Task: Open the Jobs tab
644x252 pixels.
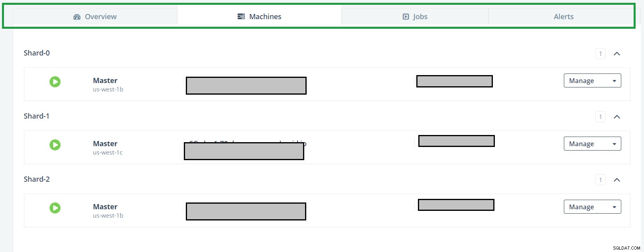Action: click(x=415, y=16)
